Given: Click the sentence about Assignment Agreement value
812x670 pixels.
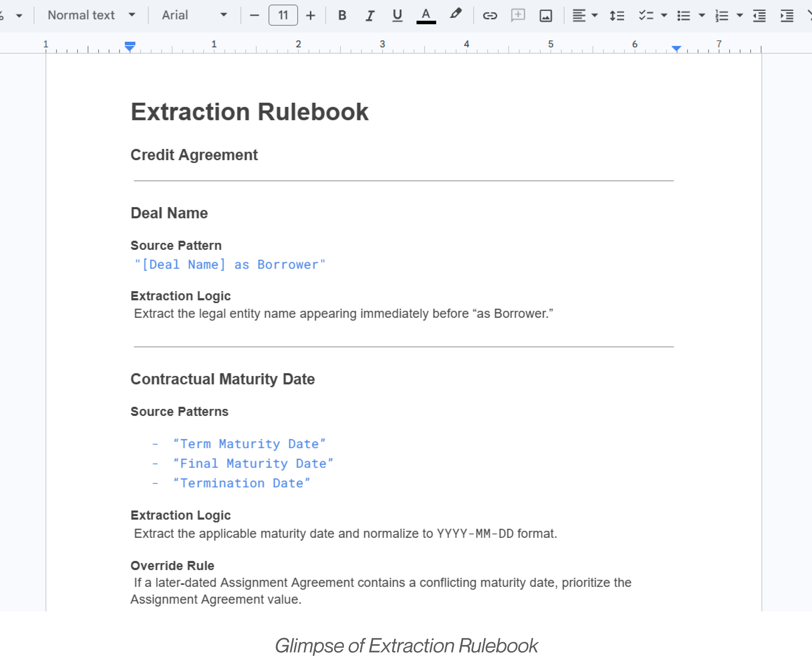Looking at the screenshot, I should [x=381, y=591].
